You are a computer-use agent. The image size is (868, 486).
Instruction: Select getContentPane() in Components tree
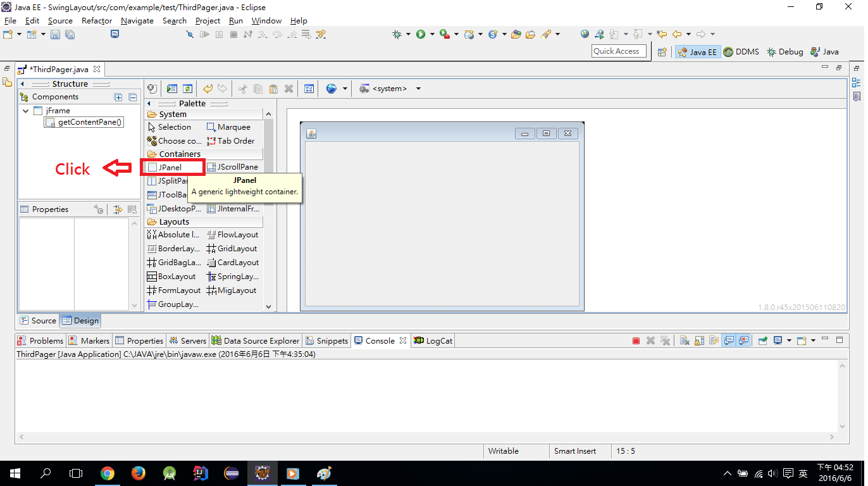tap(84, 122)
